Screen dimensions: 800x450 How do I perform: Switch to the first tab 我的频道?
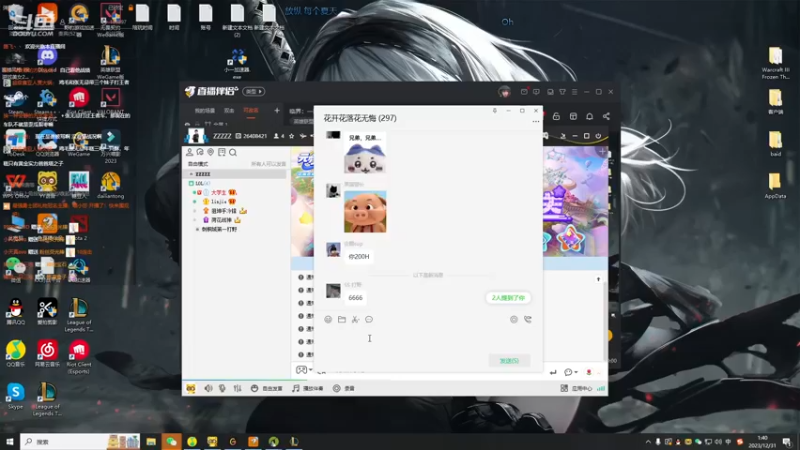click(205, 110)
